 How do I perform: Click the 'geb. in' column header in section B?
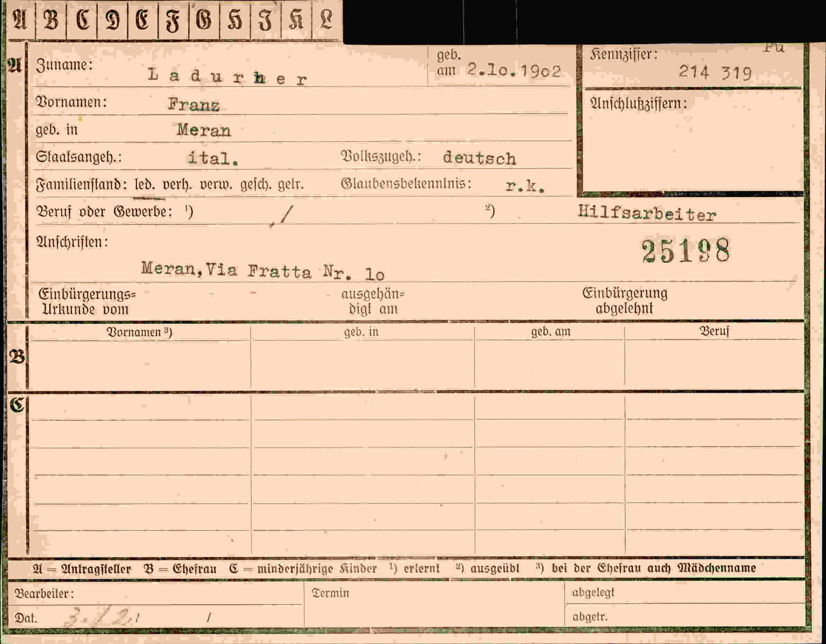pyautogui.click(x=361, y=332)
